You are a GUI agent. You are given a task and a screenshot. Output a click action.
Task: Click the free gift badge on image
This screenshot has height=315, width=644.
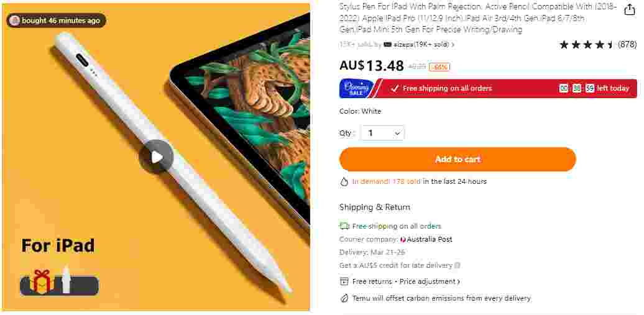click(x=59, y=283)
